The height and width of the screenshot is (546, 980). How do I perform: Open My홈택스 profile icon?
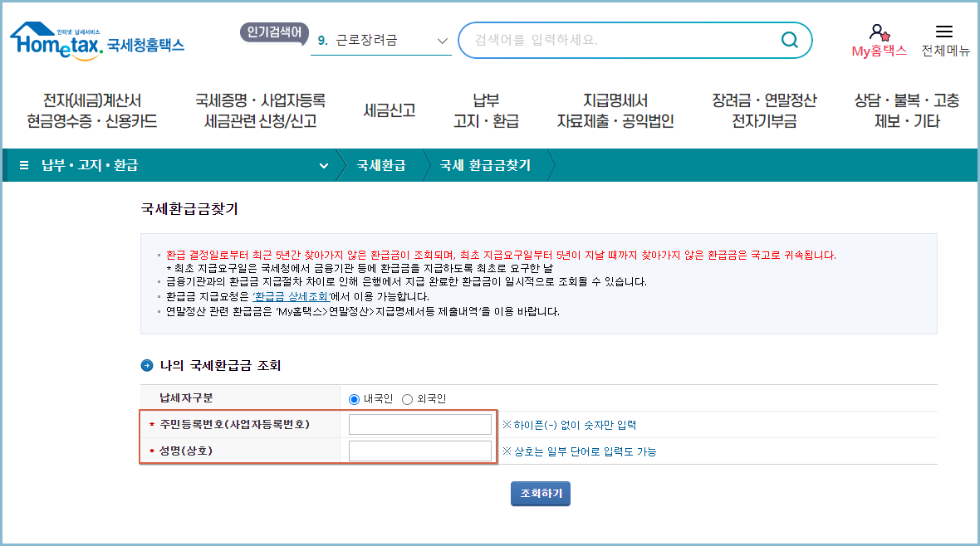click(878, 33)
